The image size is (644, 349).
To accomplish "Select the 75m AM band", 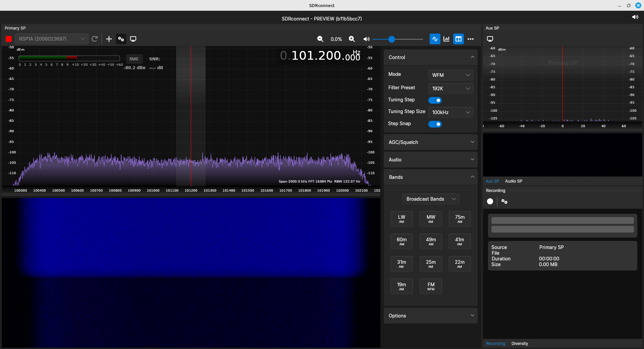I will (x=460, y=219).
